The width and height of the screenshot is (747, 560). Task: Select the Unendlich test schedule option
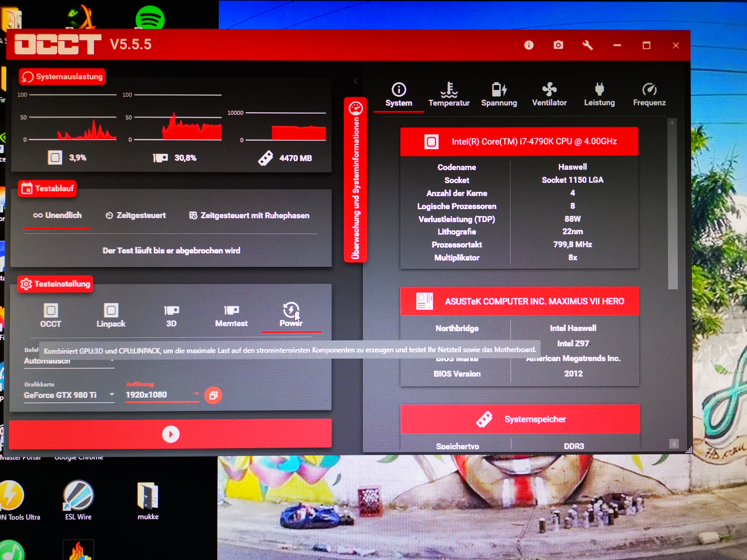pos(57,215)
